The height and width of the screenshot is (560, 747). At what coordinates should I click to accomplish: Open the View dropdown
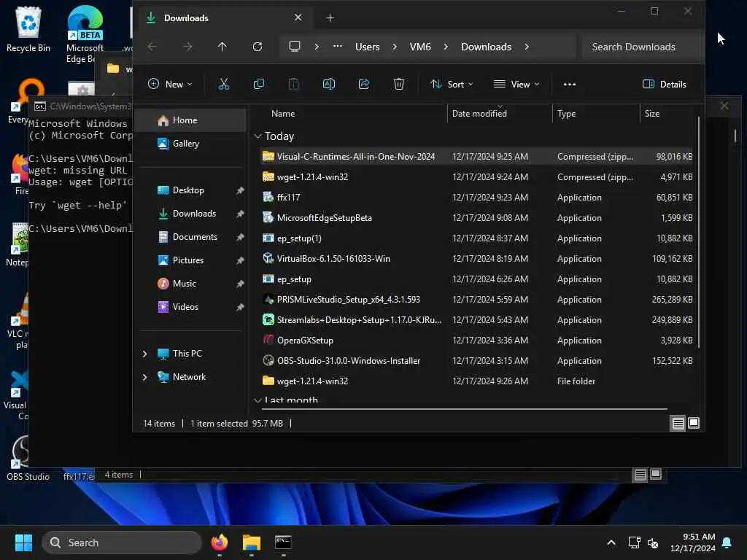click(x=516, y=85)
